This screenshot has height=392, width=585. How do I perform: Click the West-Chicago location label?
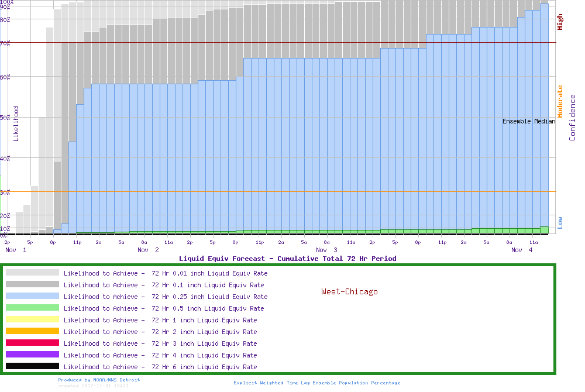(x=349, y=291)
